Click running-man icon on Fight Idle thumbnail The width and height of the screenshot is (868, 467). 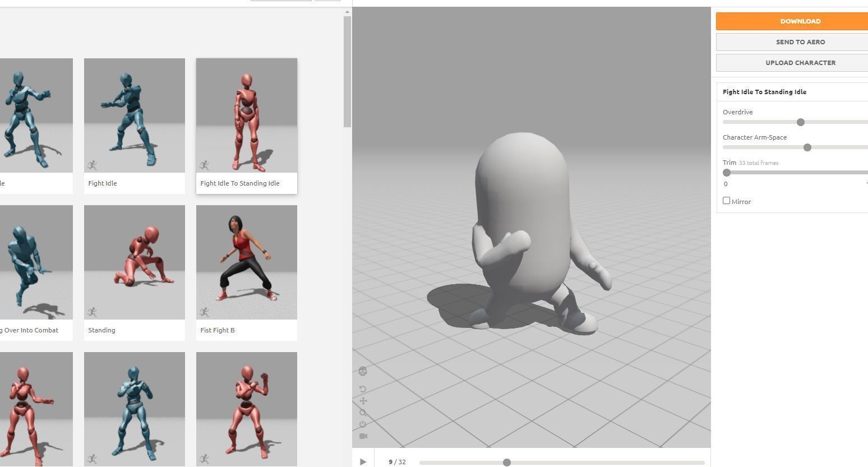point(93,165)
